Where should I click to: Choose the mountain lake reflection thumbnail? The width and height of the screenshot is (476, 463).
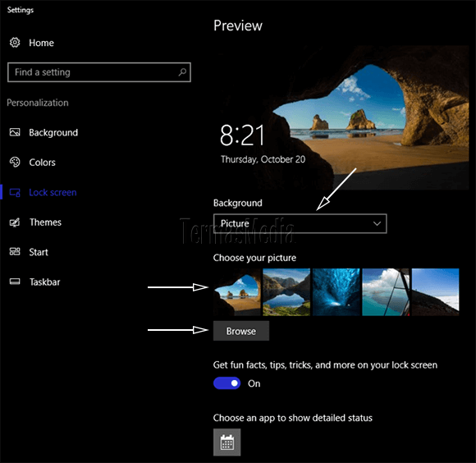[286, 292]
